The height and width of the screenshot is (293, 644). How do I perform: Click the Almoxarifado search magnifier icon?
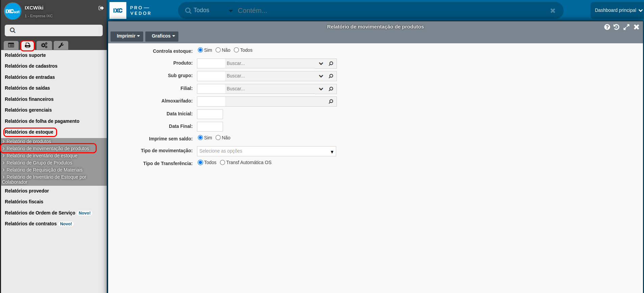pos(331,102)
